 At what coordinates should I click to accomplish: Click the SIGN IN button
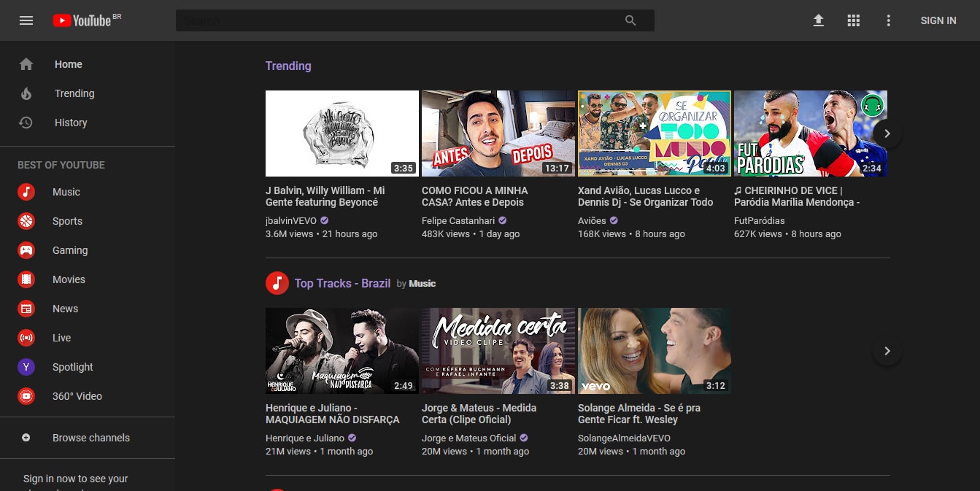click(938, 20)
